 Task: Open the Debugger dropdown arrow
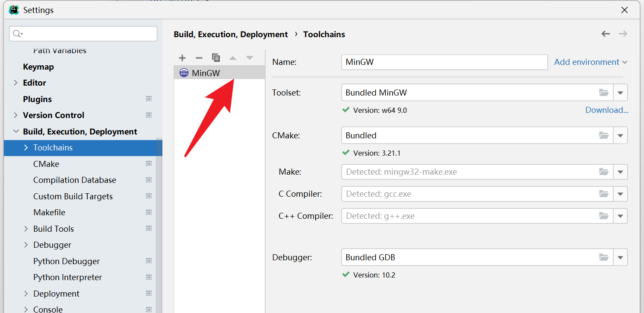620,257
